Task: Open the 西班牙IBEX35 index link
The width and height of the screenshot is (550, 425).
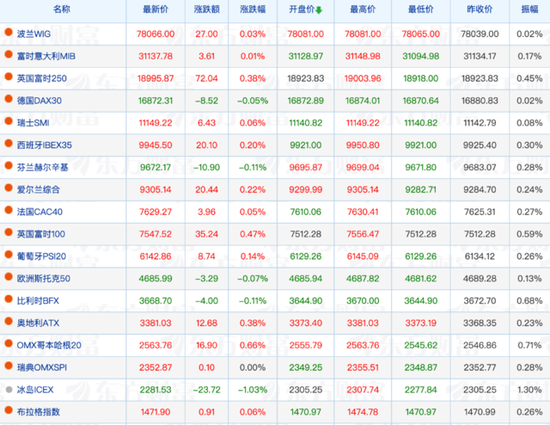Action: coord(44,145)
